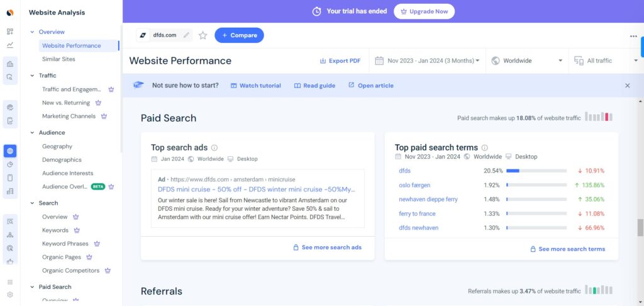
Task: Click the Upgrade Now button
Action: [424, 11]
